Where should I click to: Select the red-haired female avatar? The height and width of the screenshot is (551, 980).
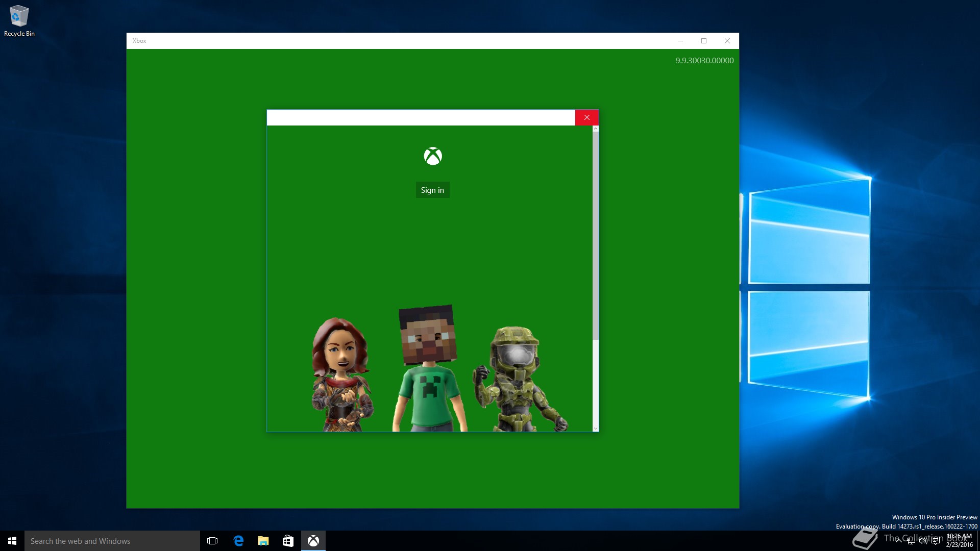coord(342,375)
